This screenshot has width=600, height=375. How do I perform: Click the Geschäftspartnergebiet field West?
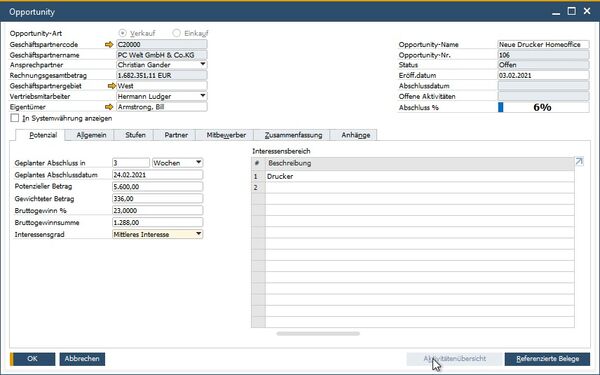(161, 86)
